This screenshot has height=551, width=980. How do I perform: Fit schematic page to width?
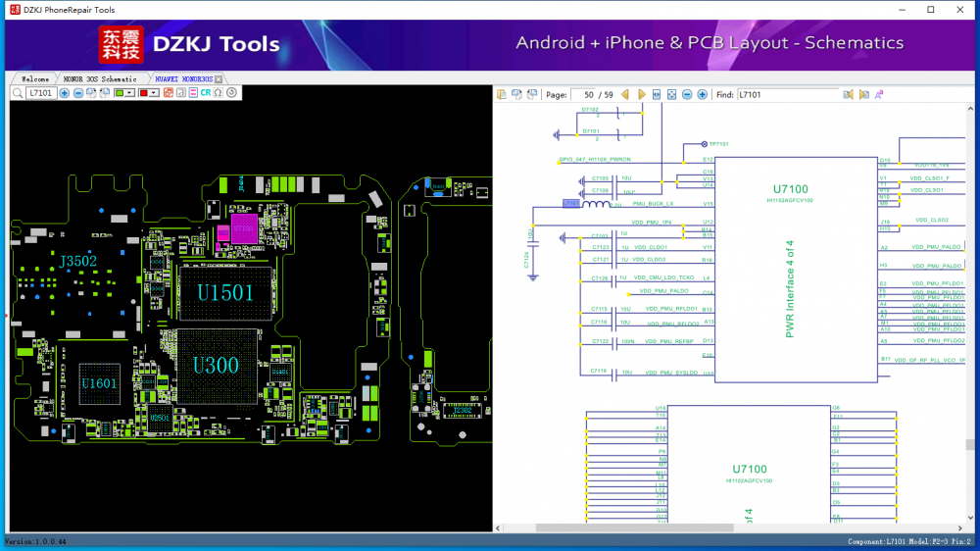pos(657,94)
